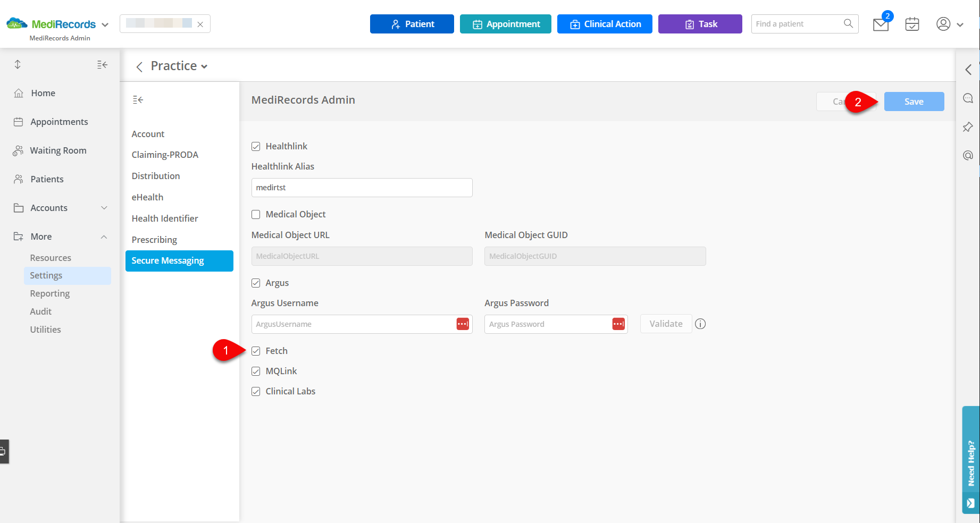Click the Home house icon
Viewport: 980px width, 523px height.
coord(19,93)
